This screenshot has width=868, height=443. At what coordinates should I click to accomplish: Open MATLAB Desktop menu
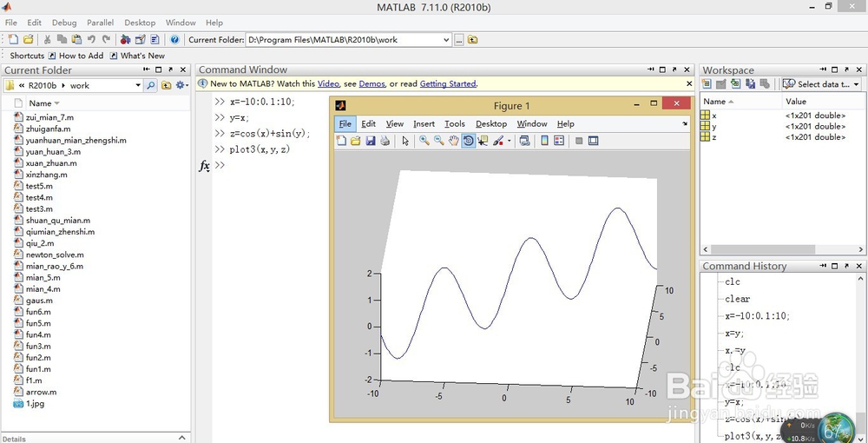coord(140,23)
